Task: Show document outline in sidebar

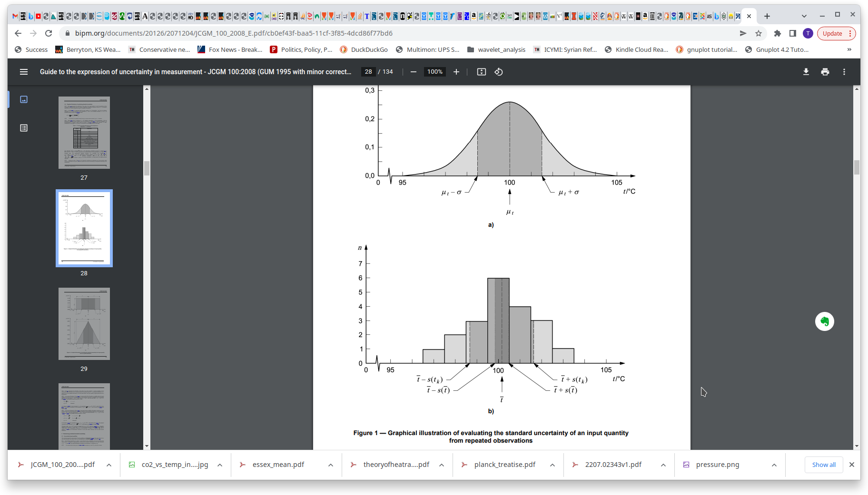Action: [x=24, y=128]
